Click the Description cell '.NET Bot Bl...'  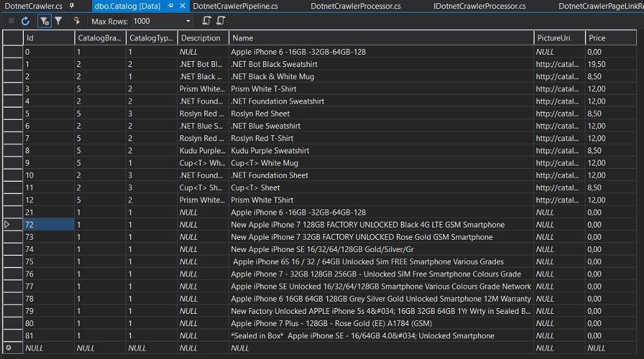coord(203,64)
